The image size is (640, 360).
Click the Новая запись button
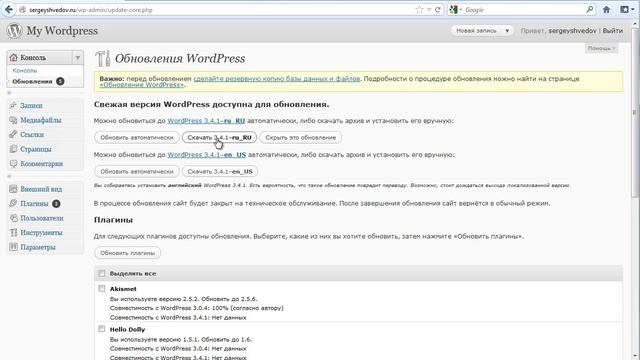click(476, 31)
